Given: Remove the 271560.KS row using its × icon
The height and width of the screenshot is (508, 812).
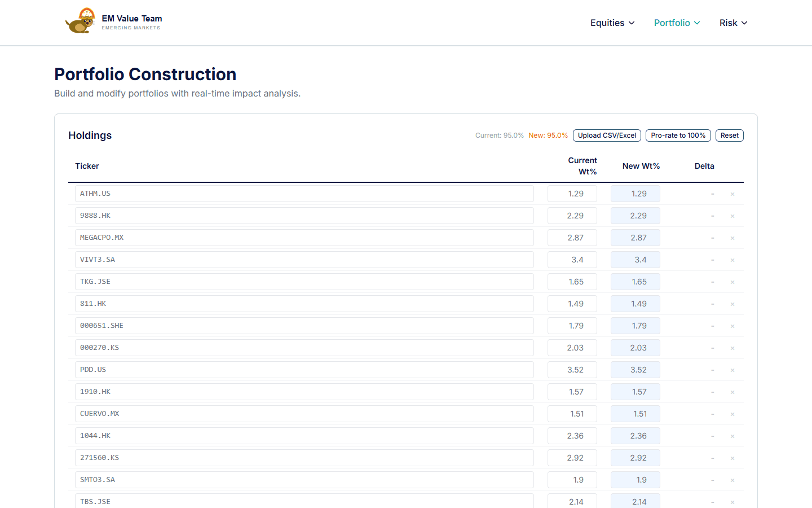Looking at the screenshot, I should (732, 458).
